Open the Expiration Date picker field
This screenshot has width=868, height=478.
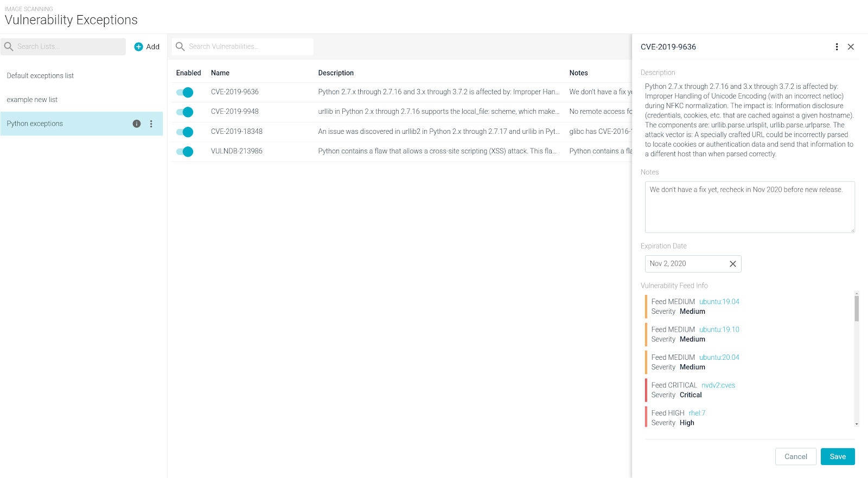click(x=693, y=264)
